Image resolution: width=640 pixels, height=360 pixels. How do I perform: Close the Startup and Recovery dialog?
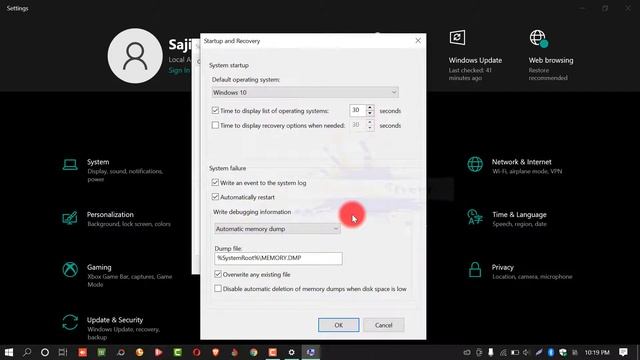(x=418, y=41)
